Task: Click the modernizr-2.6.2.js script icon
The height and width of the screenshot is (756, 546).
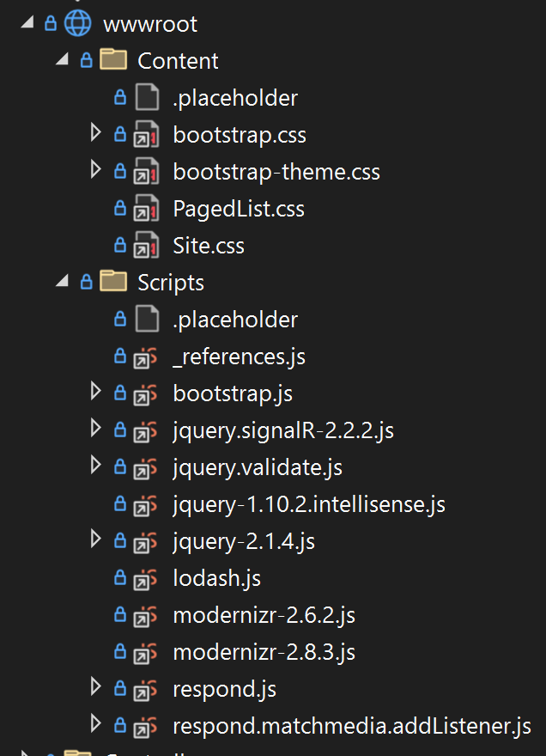Action: click(146, 616)
